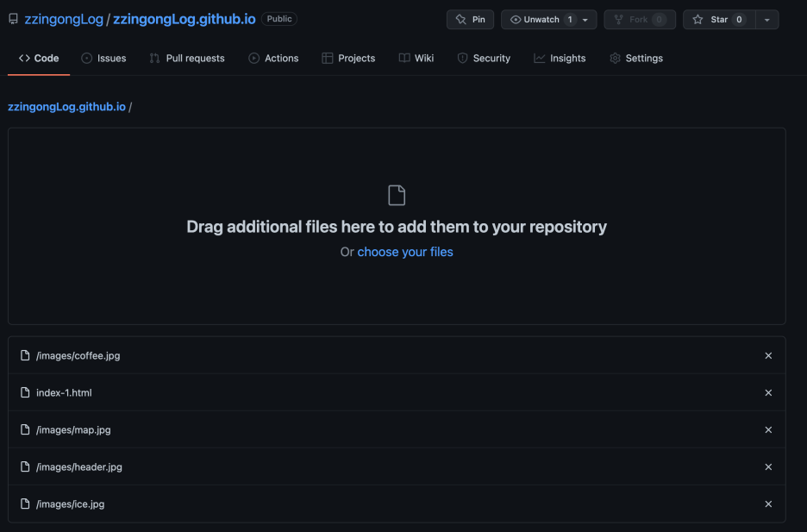View the Security tab
Image resolution: width=807 pixels, height=532 pixels.
click(484, 58)
